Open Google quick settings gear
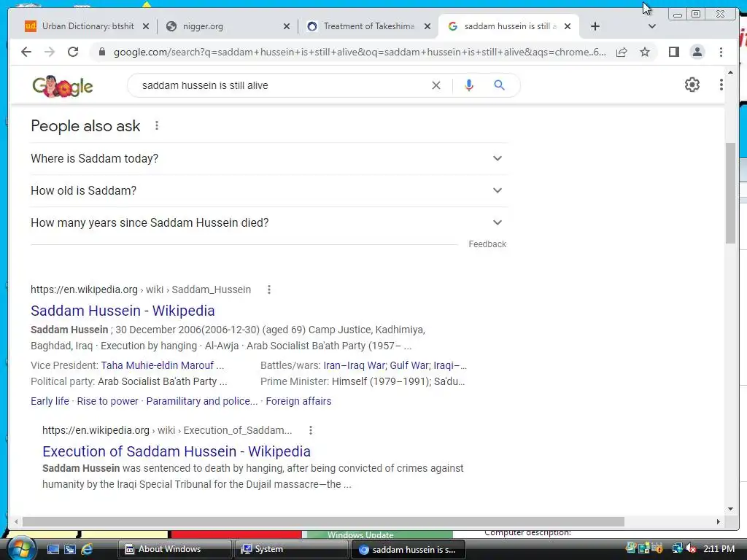This screenshot has width=747, height=560. pyautogui.click(x=692, y=85)
